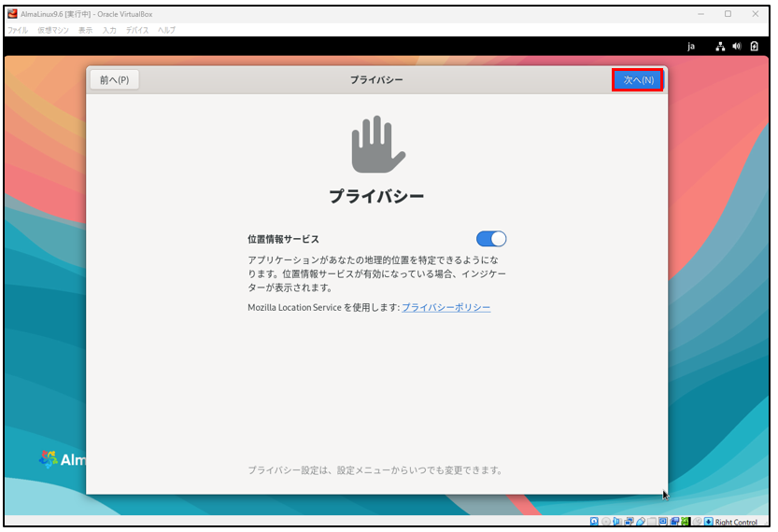Screen dimensions: 778x532
Task: Open the デバイス menu
Action: click(x=137, y=30)
